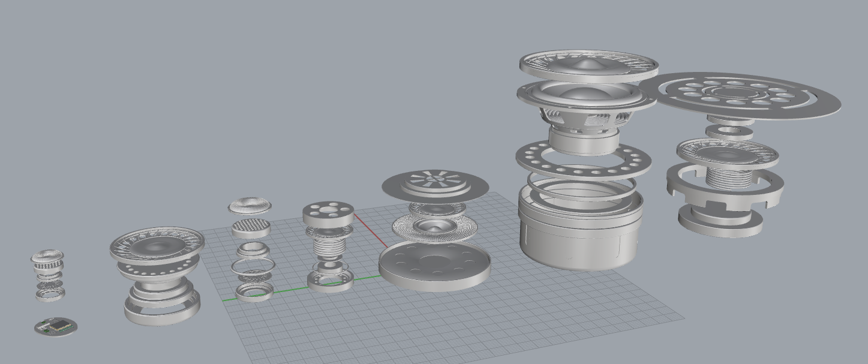This screenshot has height=364, width=868.
Task: Select the wide base disc with center recess
Action: click(435, 266)
